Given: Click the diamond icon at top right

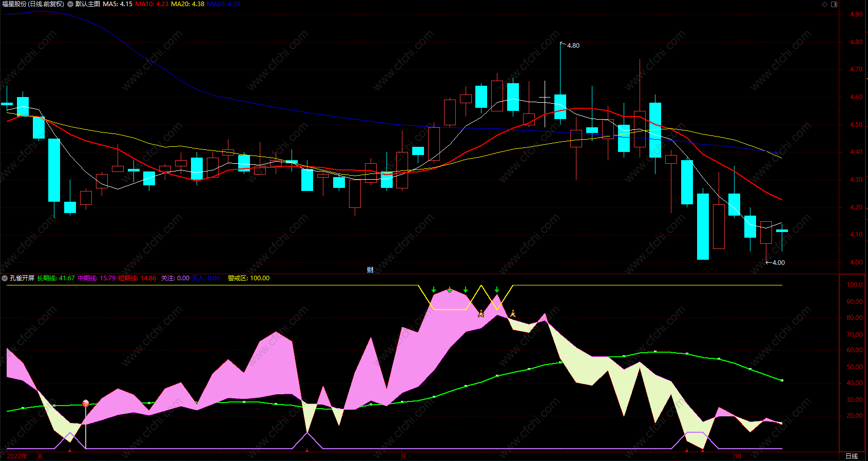Looking at the screenshot, I should coord(825,4).
